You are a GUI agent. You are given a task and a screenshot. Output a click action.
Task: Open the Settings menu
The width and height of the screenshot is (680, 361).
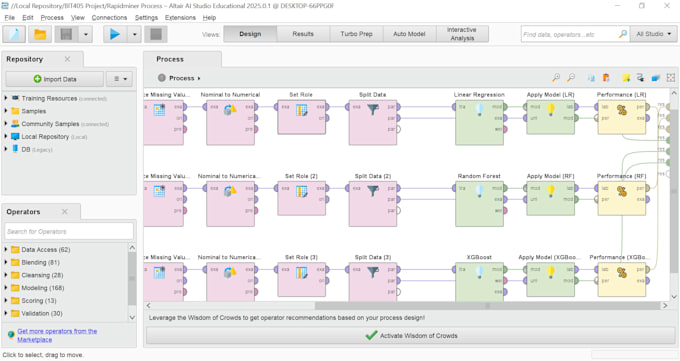click(146, 18)
